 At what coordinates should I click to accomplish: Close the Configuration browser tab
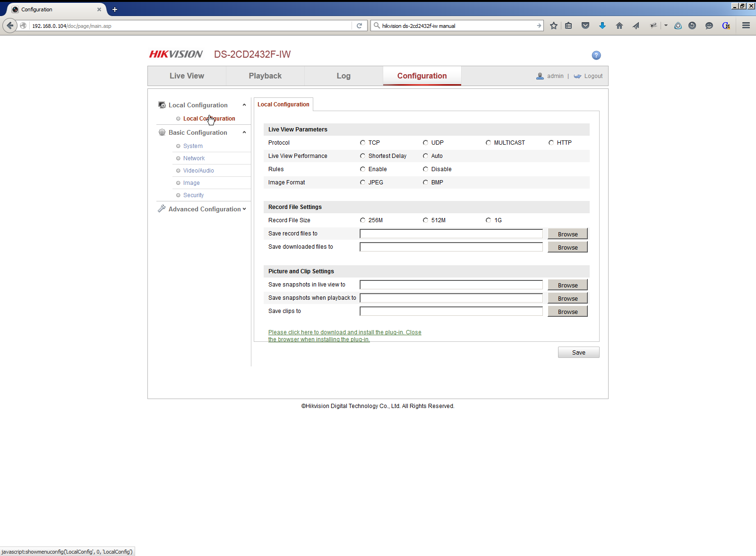(x=99, y=9)
